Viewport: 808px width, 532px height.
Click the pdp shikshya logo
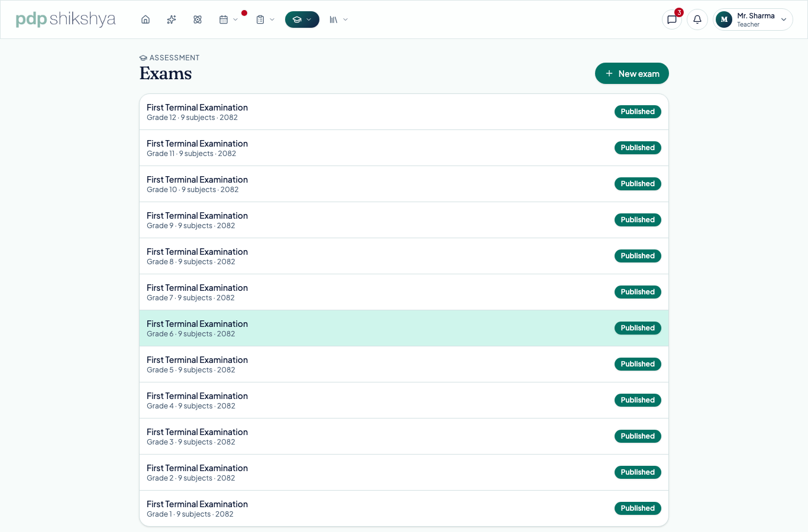(x=66, y=19)
